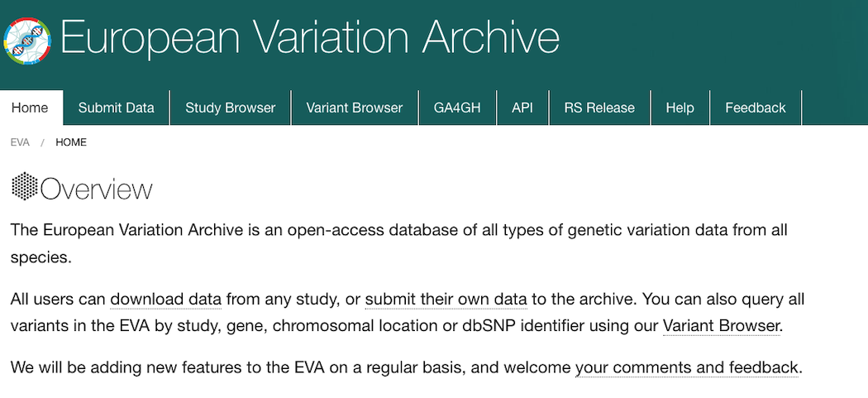Open the Home tab
The height and width of the screenshot is (398, 868).
(x=30, y=108)
